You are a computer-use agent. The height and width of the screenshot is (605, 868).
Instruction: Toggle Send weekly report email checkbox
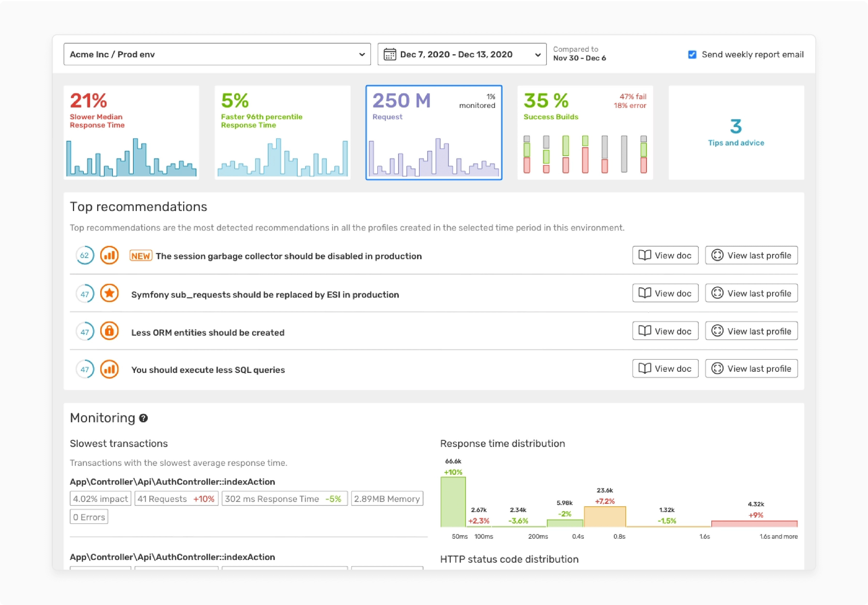[x=692, y=54]
